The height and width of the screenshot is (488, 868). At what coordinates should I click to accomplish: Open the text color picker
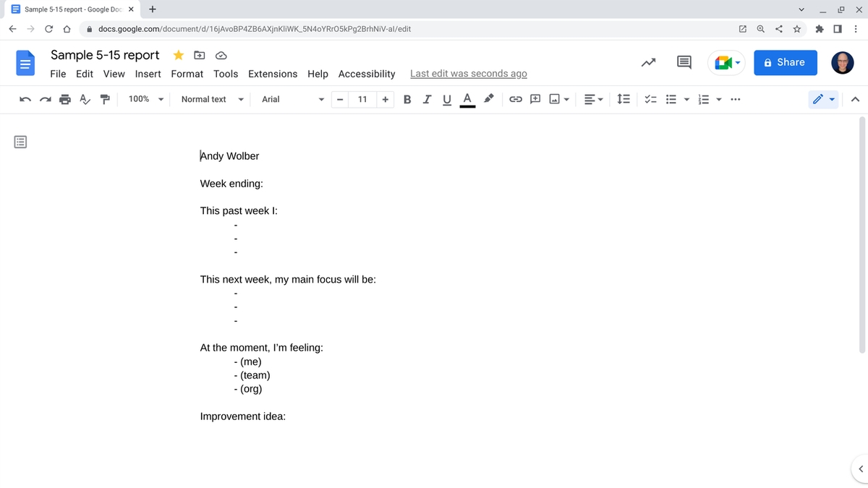click(467, 99)
